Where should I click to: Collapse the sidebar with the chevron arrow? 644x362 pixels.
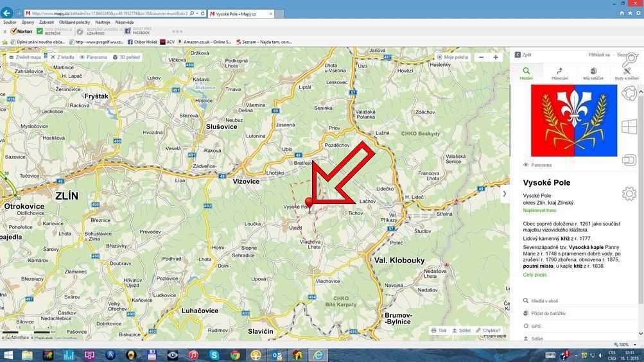click(505, 194)
